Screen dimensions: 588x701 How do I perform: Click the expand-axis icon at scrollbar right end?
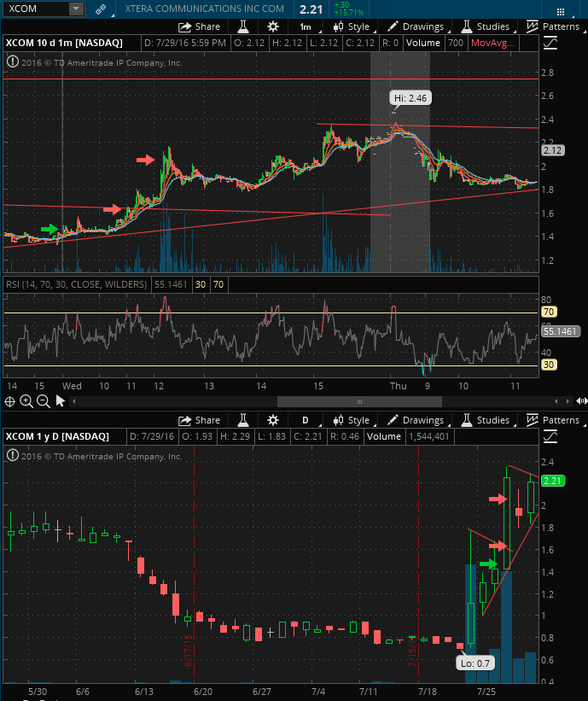click(582, 401)
